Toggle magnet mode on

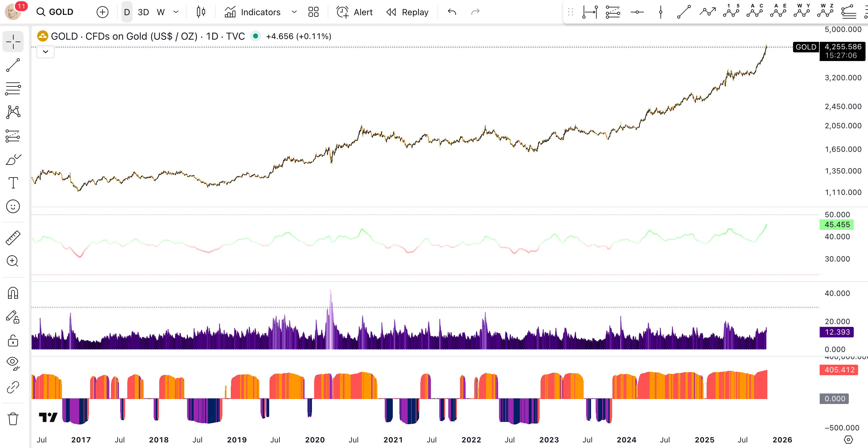(13, 293)
